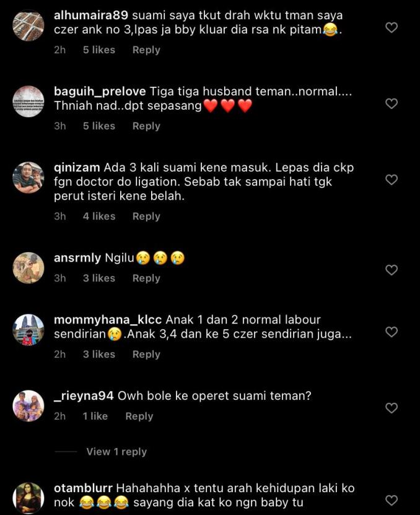
Task: Reply to qinizam's comment
Action: click(146, 216)
